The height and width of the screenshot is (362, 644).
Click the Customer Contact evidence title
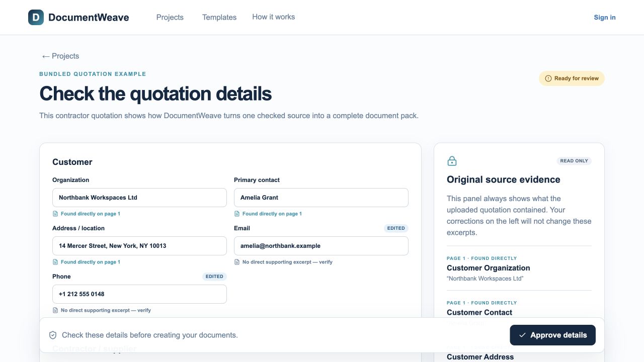coord(479,312)
